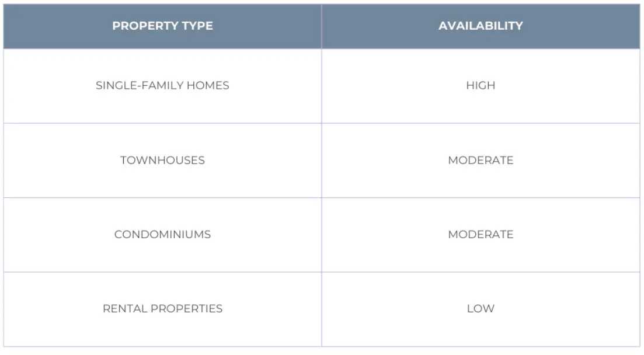The image size is (644, 355).
Task: Select the Rental Properties cell
Action: coord(162,308)
